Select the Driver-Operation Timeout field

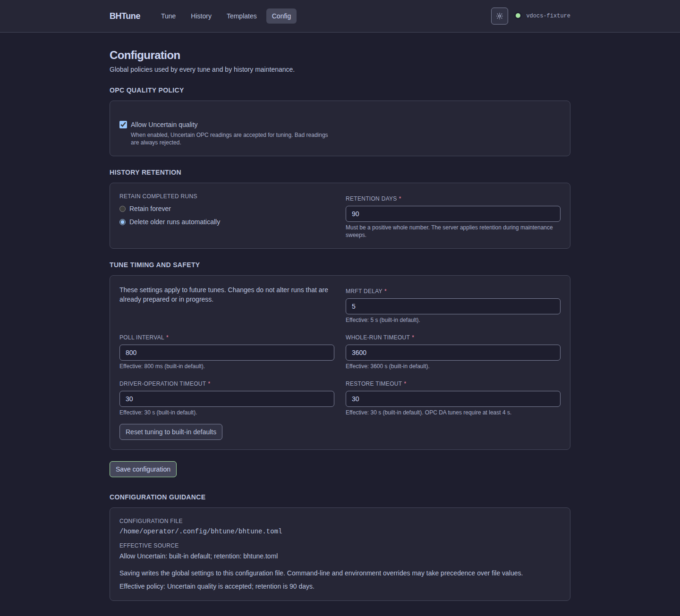(227, 399)
